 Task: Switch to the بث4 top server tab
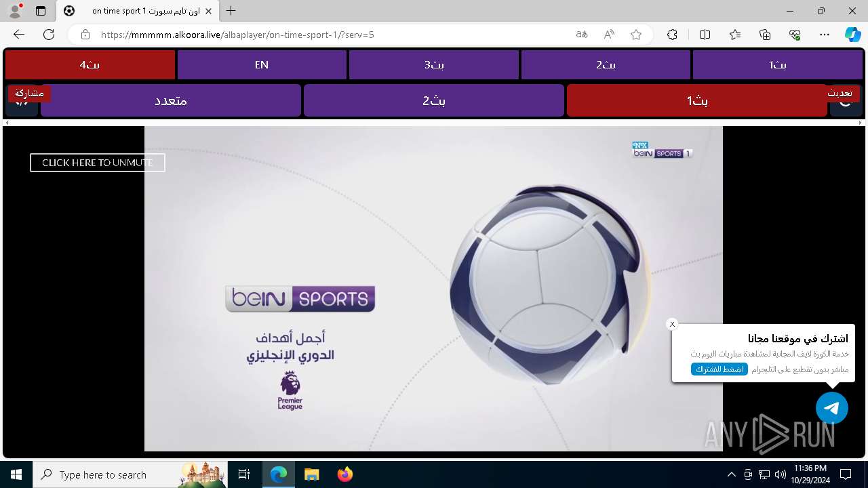[x=90, y=65]
